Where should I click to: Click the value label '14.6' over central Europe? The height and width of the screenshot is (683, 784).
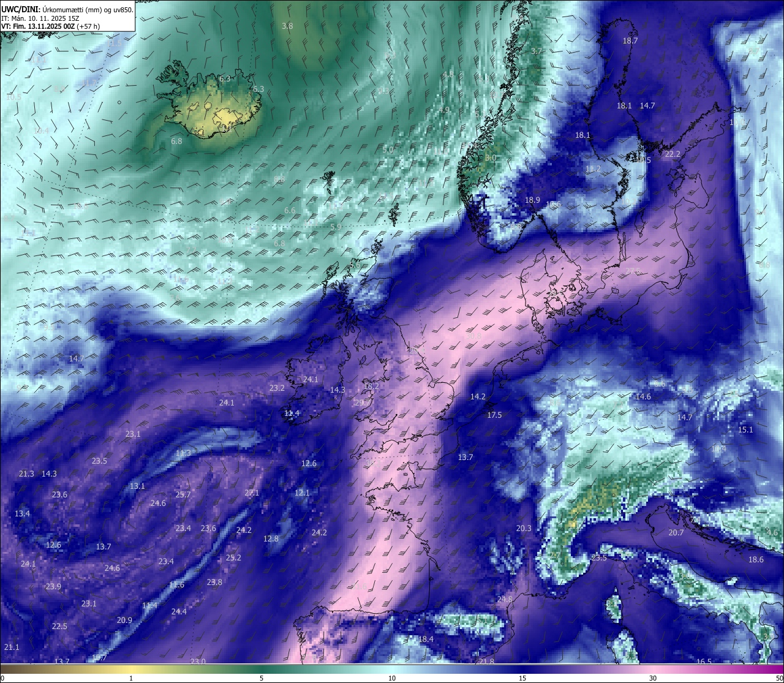point(643,397)
